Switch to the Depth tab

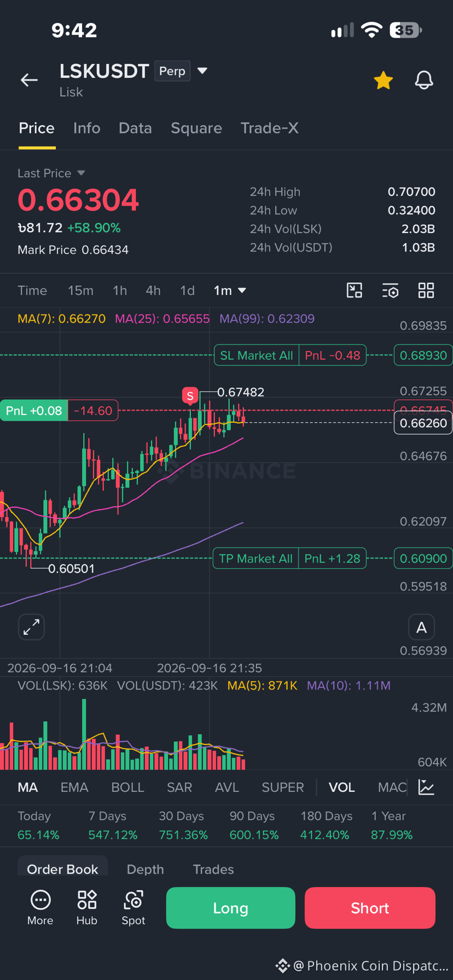(x=146, y=869)
